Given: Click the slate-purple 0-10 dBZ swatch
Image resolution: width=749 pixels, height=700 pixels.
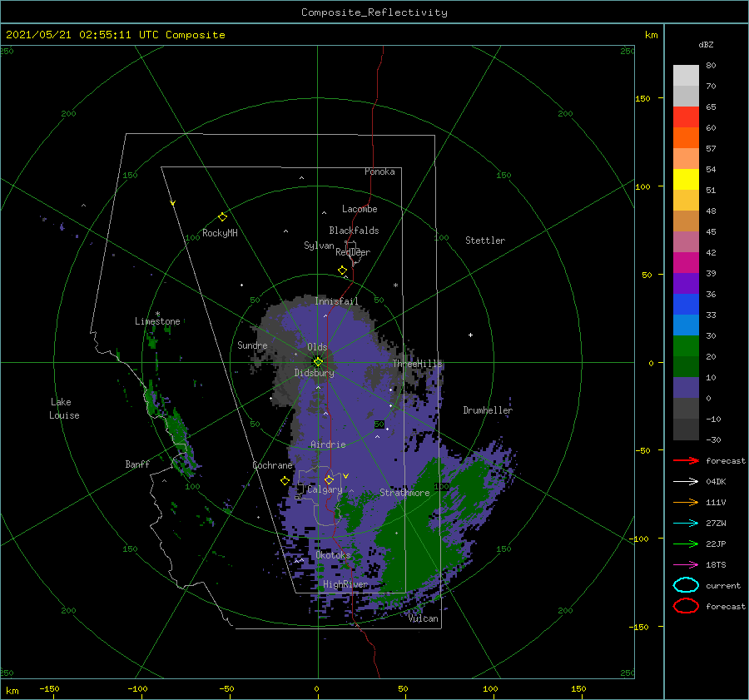Looking at the screenshot, I should [686, 388].
